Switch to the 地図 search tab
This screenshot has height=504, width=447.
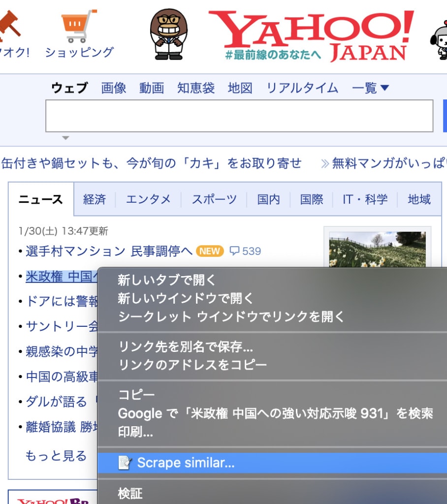(x=240, y=88)
